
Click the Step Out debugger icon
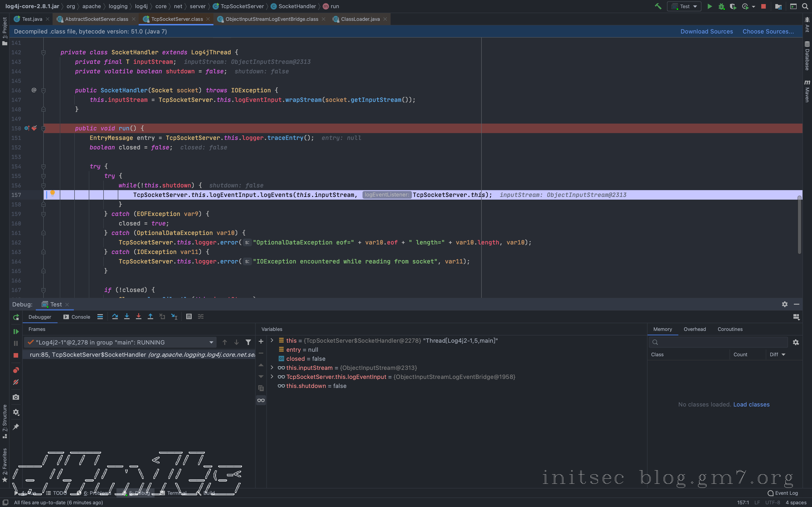pos(150,317)
